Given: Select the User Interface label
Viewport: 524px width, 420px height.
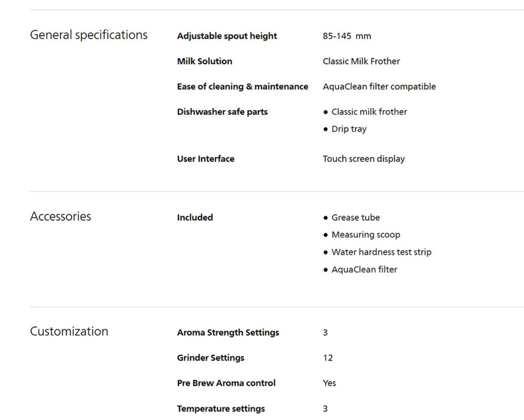Looking at the screenshot, I should click(x=206, y=159).
